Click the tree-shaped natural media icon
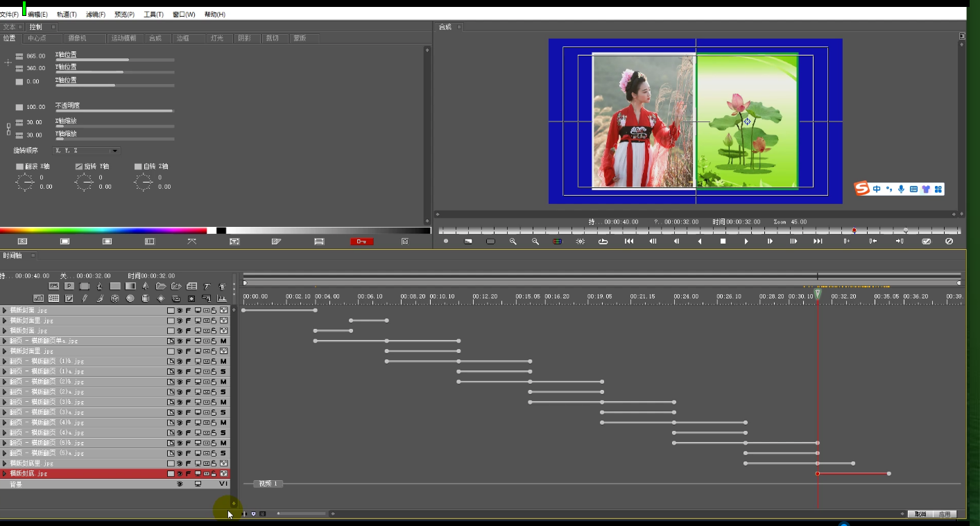980x526 pixels. [145, 286]
